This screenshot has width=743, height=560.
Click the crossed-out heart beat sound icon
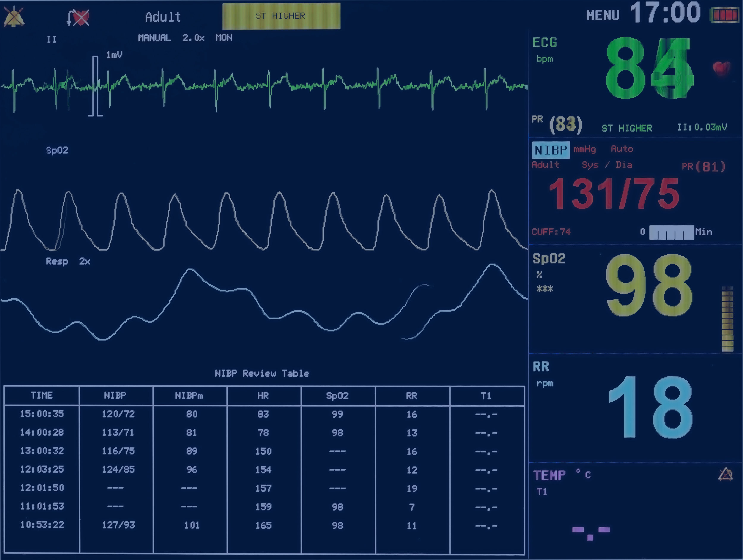78,18
